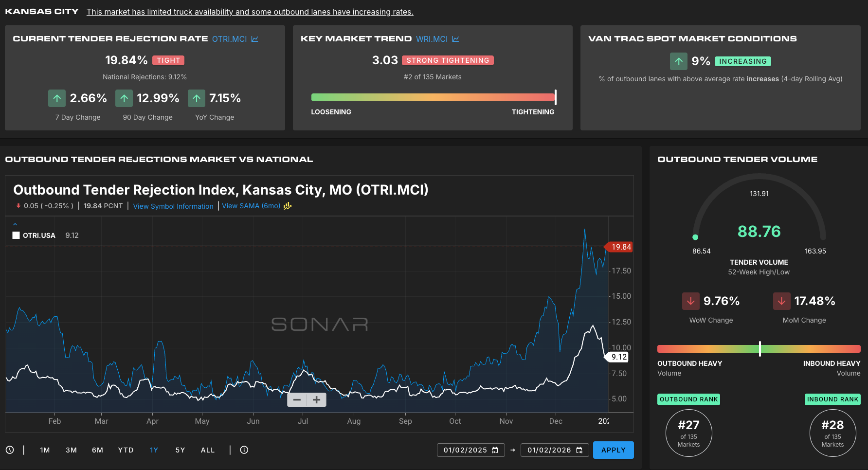Open the chart icon next to OTRI.MCI
Image resolution: width=868 pixels, height=470 pixels.
click(255, 39)
